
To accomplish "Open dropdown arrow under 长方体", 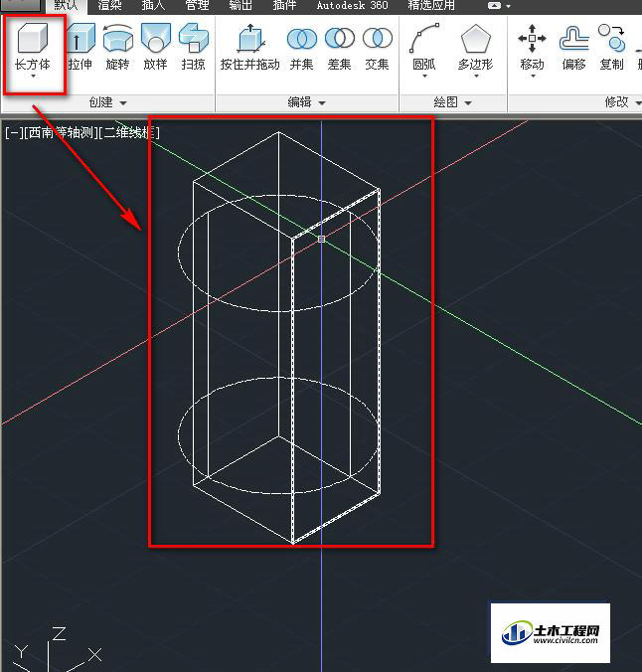I will pos(33,77).
